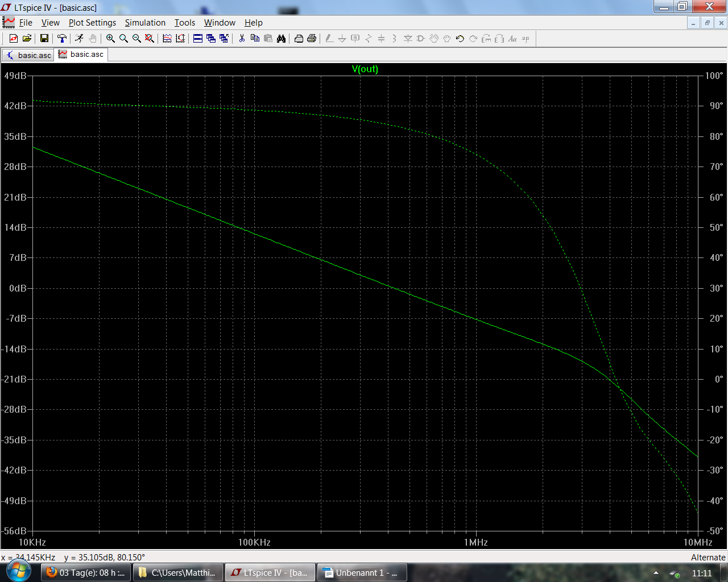The width and height of the screenshot is (728, 582).
Task: Open the Firefox '03 Tag(e)' taskbar item
Action: click(x=86, y=572)
